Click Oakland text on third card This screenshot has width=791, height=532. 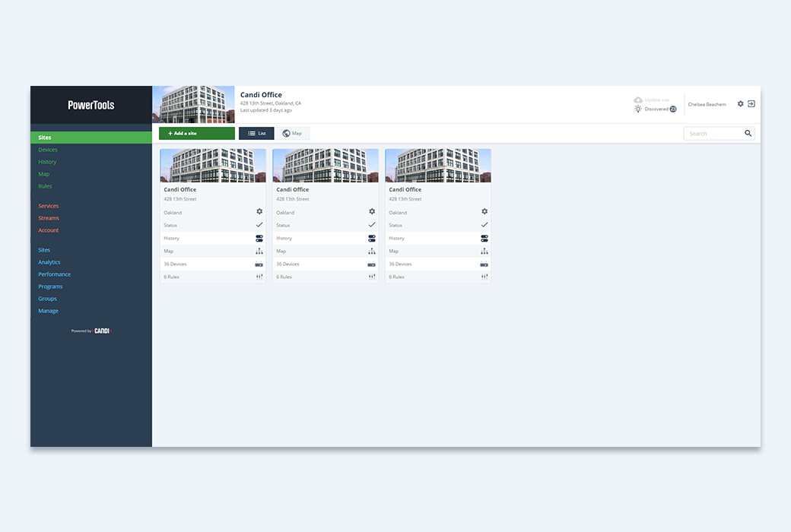(x=398, y=212)
